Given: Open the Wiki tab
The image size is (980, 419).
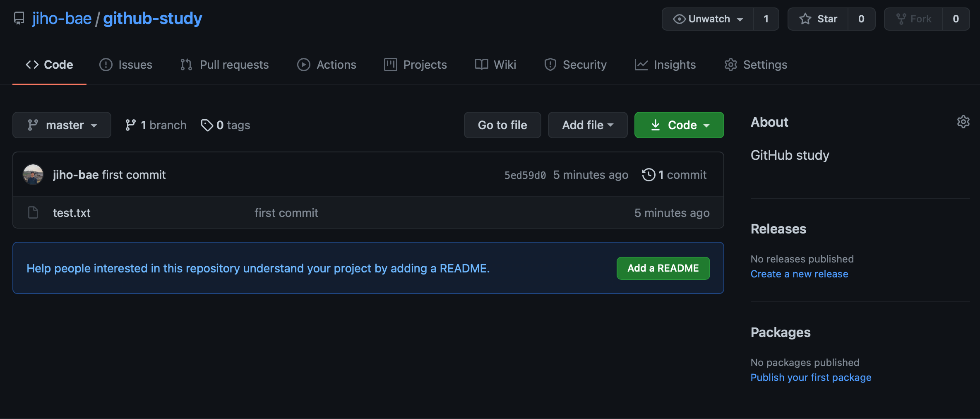Looking at the screenshot, I should point(495,65).
